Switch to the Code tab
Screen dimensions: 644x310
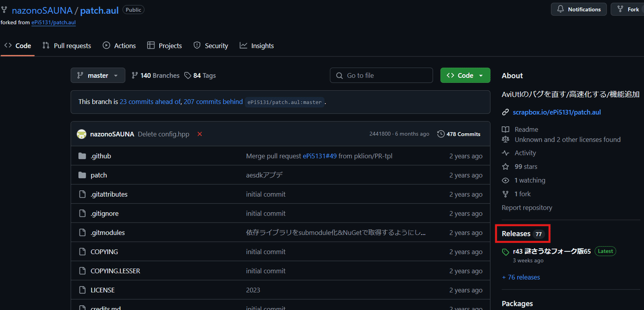pyautogui.click(x=18, y=46)
